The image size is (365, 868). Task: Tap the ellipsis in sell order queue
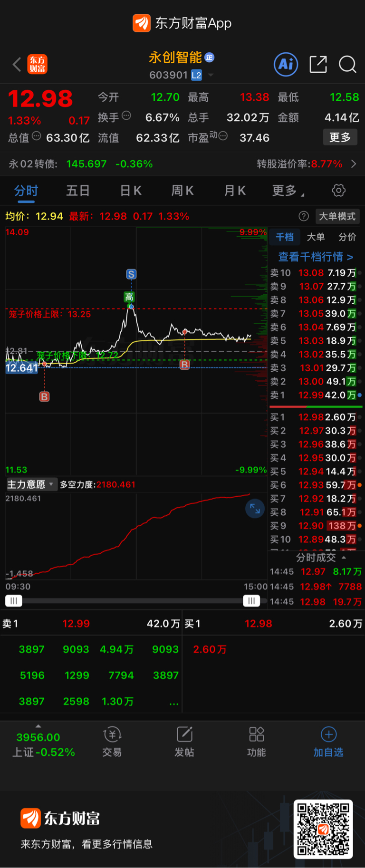[x=174, y=702]
